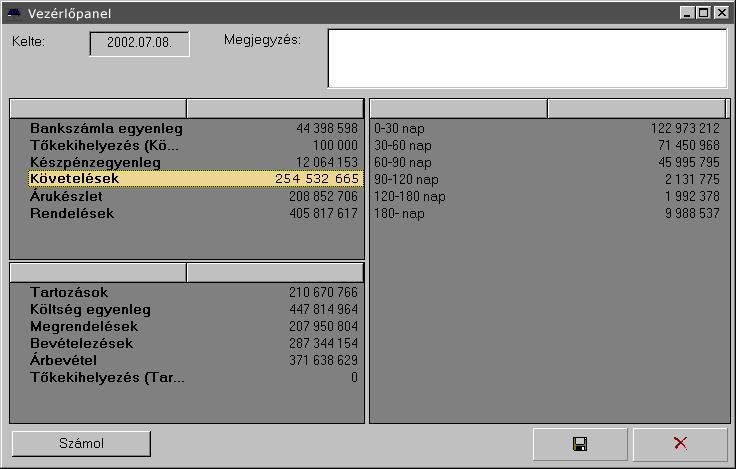Click the Vezérlőpanel title bar app icon
This screenshot has height=469, width=736.
pyautogui.click(x=14, y=14)
